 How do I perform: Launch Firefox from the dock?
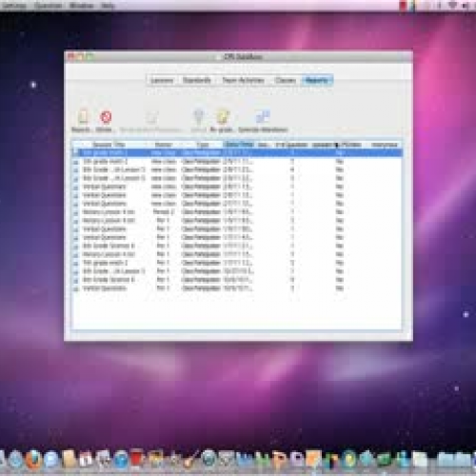click(34, 459)
